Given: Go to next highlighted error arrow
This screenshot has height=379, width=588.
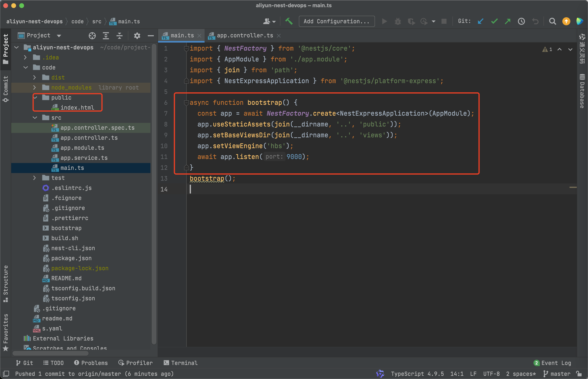Looking at the screenshot, I should click(570, 49).
